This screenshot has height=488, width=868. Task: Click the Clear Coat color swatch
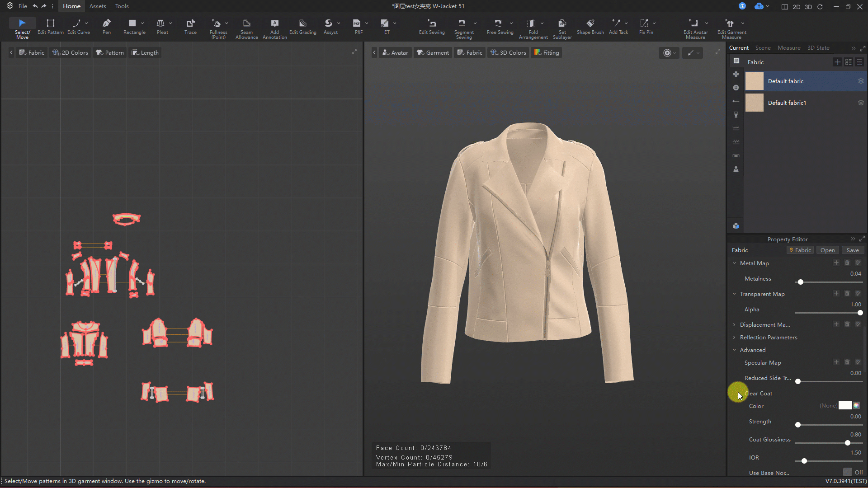click(844, 405)
